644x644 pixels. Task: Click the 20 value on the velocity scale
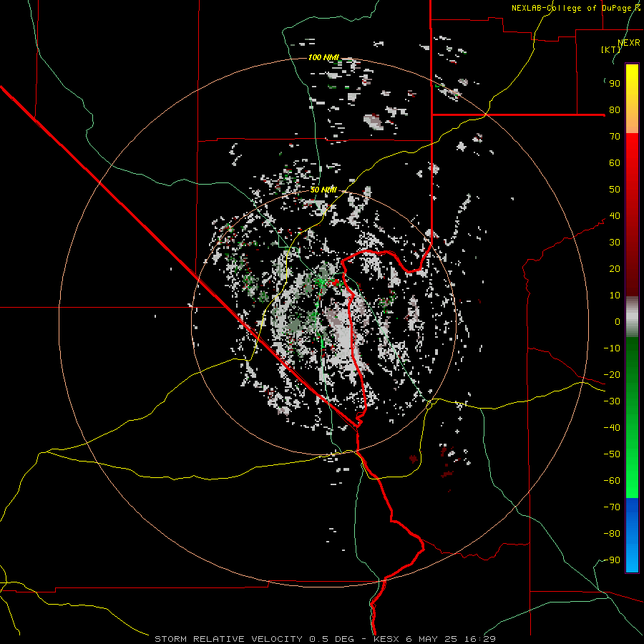click(615, 269)
